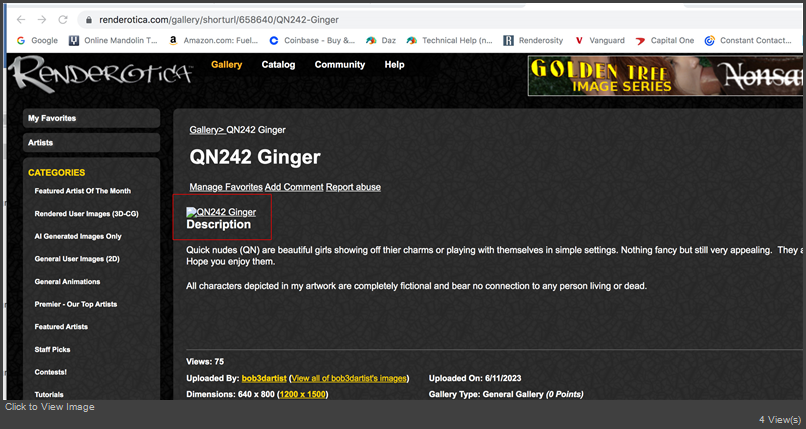Open the Capital One bookmark

[665, 40]
